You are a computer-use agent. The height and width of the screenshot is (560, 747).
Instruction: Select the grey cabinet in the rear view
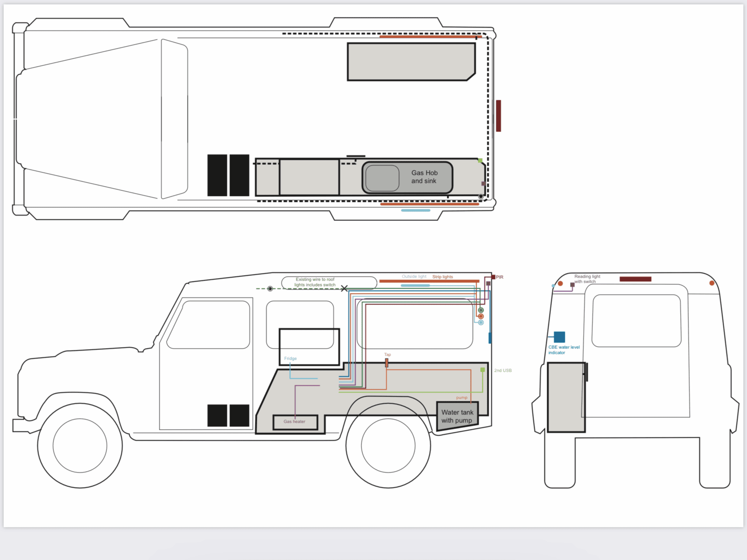(566, 398)
